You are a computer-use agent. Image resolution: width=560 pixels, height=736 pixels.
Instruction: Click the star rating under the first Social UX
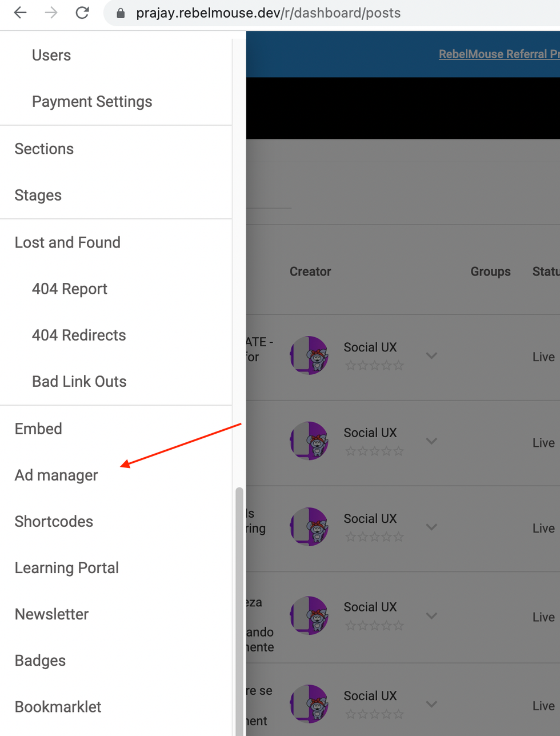374,366
